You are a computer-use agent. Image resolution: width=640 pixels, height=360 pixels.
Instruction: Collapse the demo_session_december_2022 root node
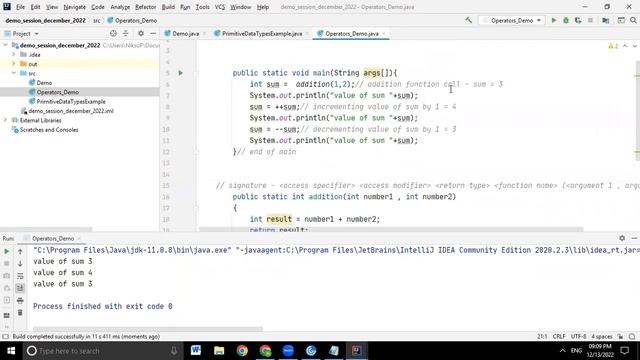click(5, 45)
